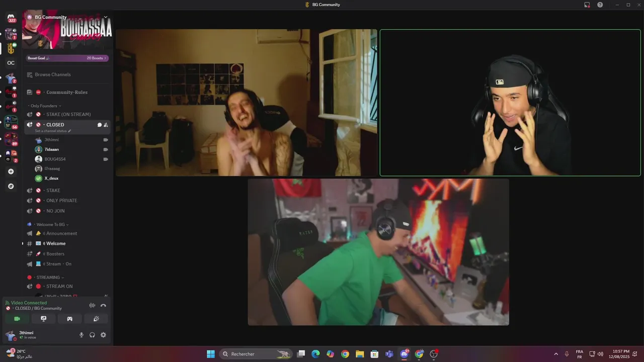Join STAKE (ON STREAM) voice channel

point(67,114)
